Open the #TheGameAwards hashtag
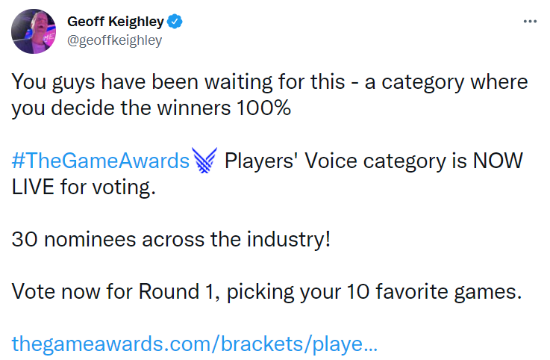Viewport: 550px width, 360px height. coord(101,161)
